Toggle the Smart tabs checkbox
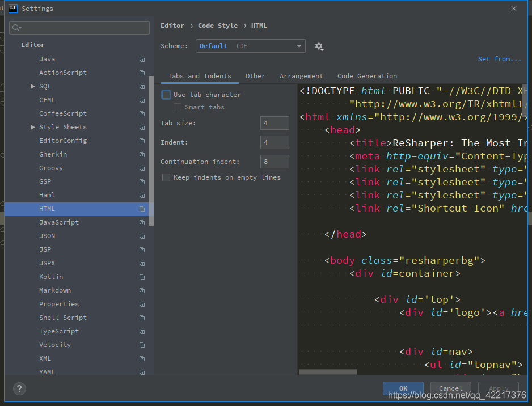Viewport: 532px width, 406px height. point(178,107)
